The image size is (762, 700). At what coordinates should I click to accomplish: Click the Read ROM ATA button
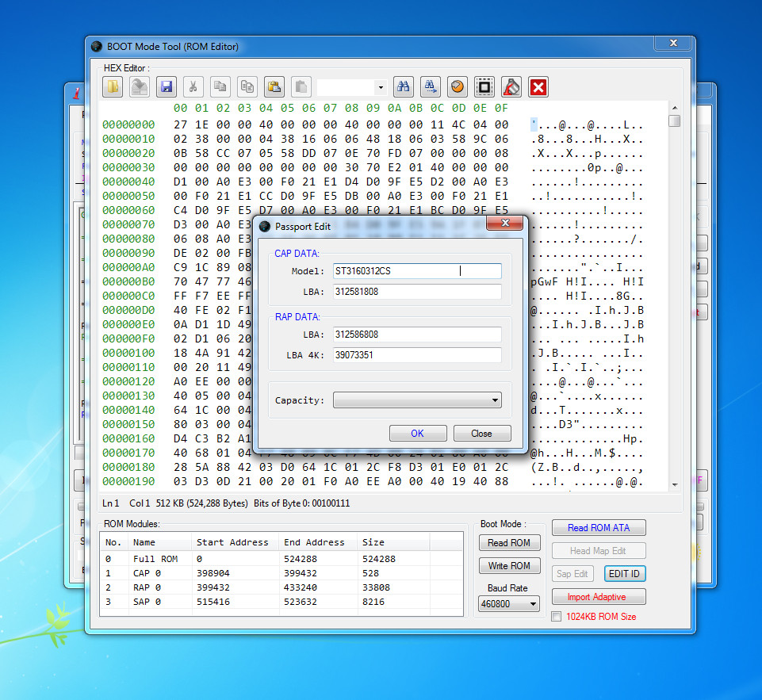[x=599, y=528]
